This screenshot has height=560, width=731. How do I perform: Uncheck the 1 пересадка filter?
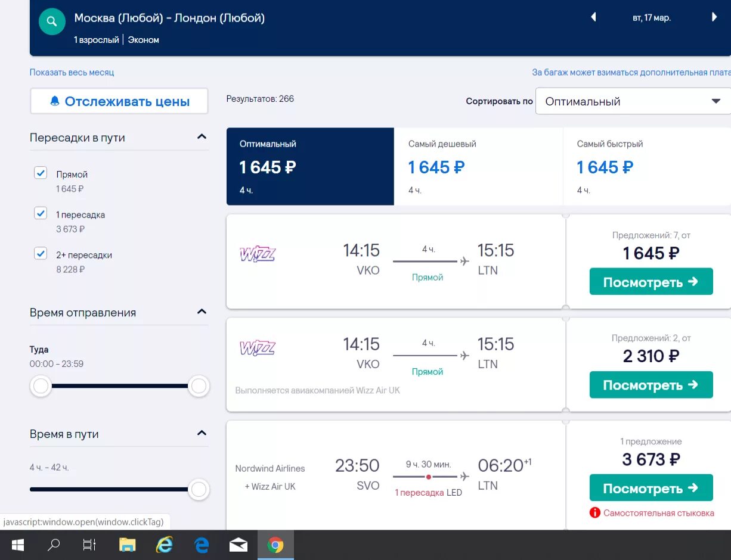coord(41,213)
